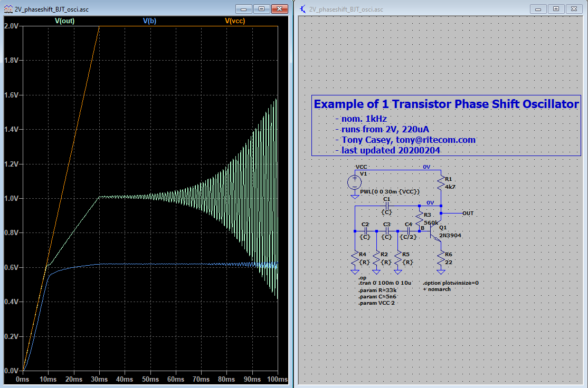Viewport: 588px width, 388px height.
Task: Click the schematic window transistor title icon
Action: click(303, 9)
